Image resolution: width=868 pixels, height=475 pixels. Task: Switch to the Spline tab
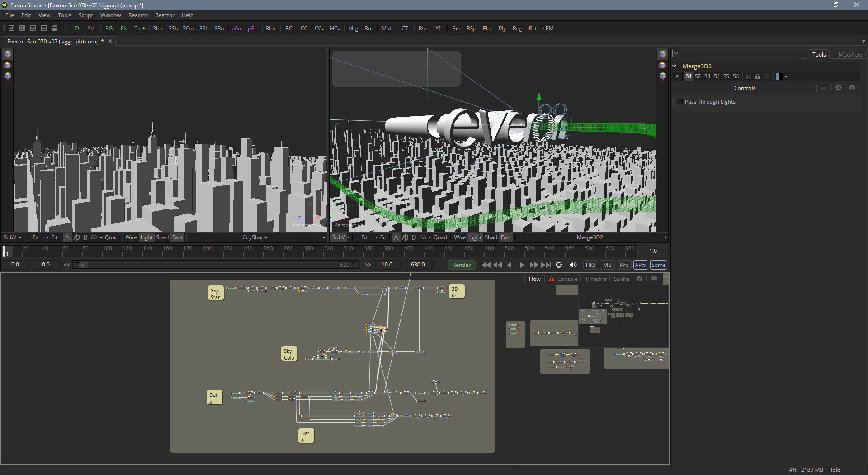[x=621, y=279]
